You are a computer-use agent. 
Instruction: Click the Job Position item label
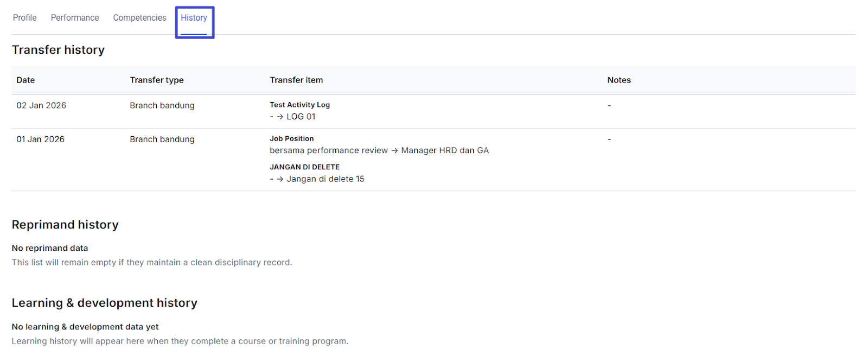[291, 139]
